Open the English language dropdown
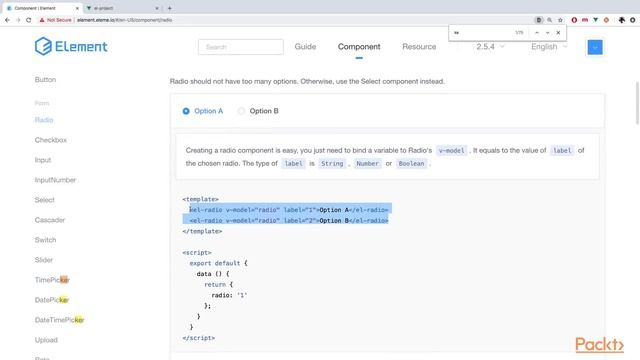This screenshot has width=640, height=360. [549, 47]
